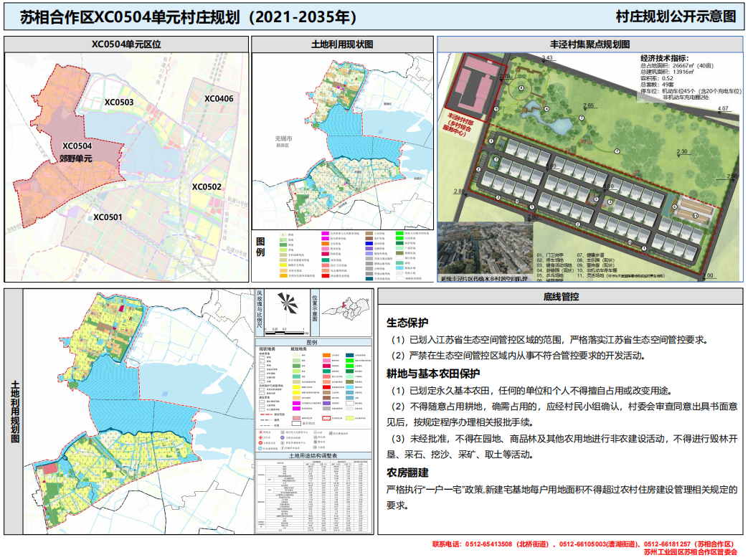The height and width of the screenshot is (560, 748).
Task: Click the 图例 label under the current land-use map
Action: pyautogui.click(x=260, y=247)
